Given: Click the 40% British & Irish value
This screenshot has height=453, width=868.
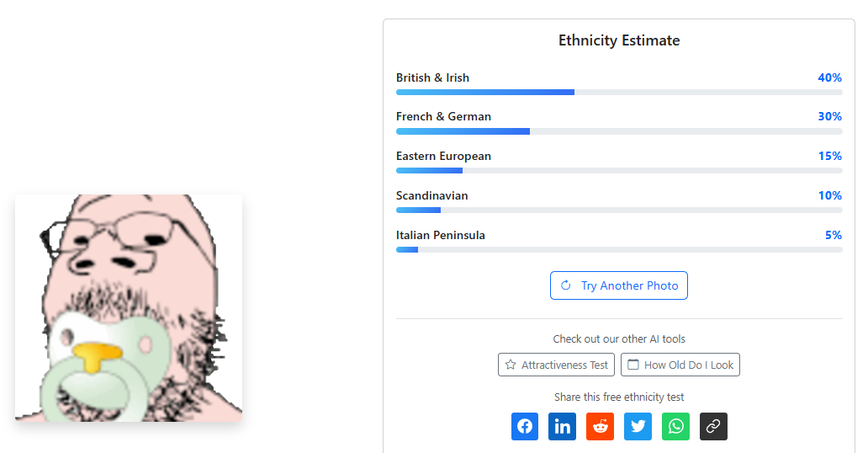Looking at the screenshot, I should (x=829, y=77).
